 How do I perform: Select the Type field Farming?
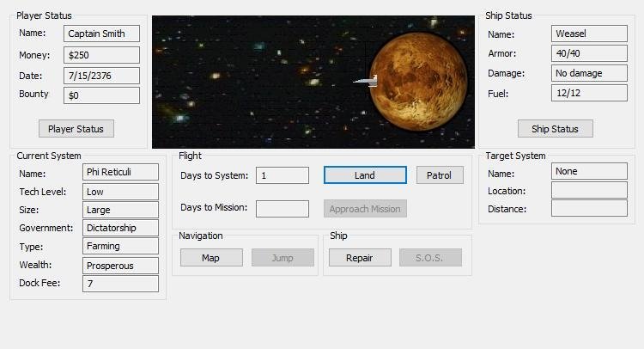(x=120, y=246)
